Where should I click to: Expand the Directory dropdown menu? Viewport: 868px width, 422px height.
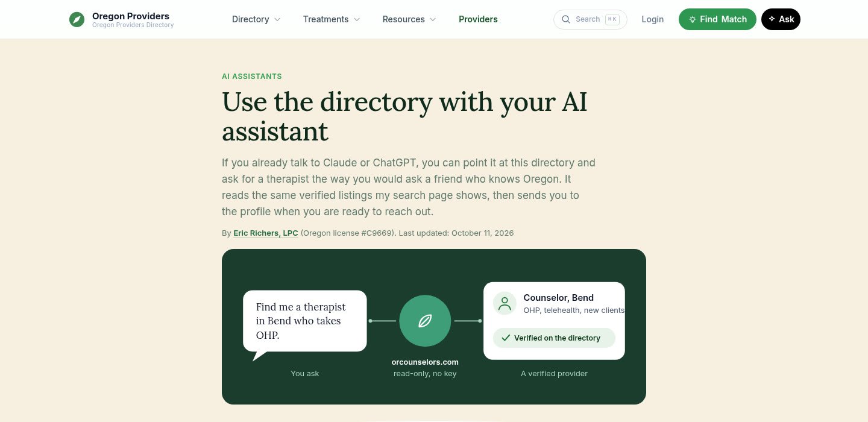coord(256,19)
